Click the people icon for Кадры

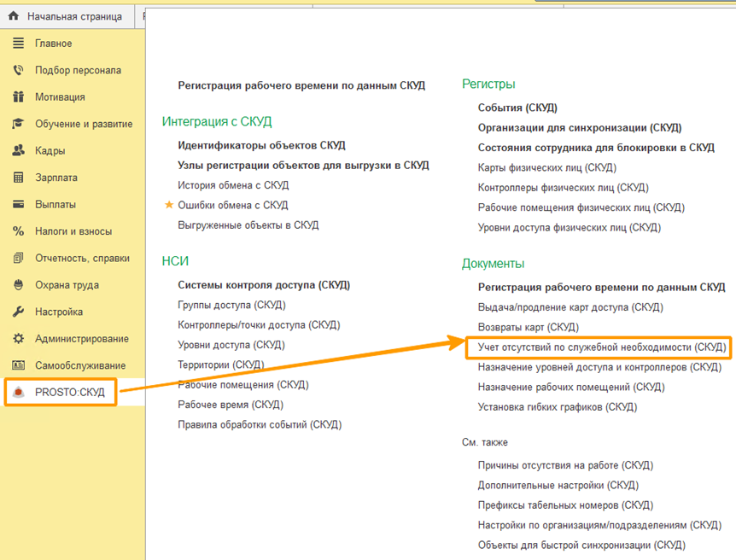pyautogui.click(x=18, y=151)
